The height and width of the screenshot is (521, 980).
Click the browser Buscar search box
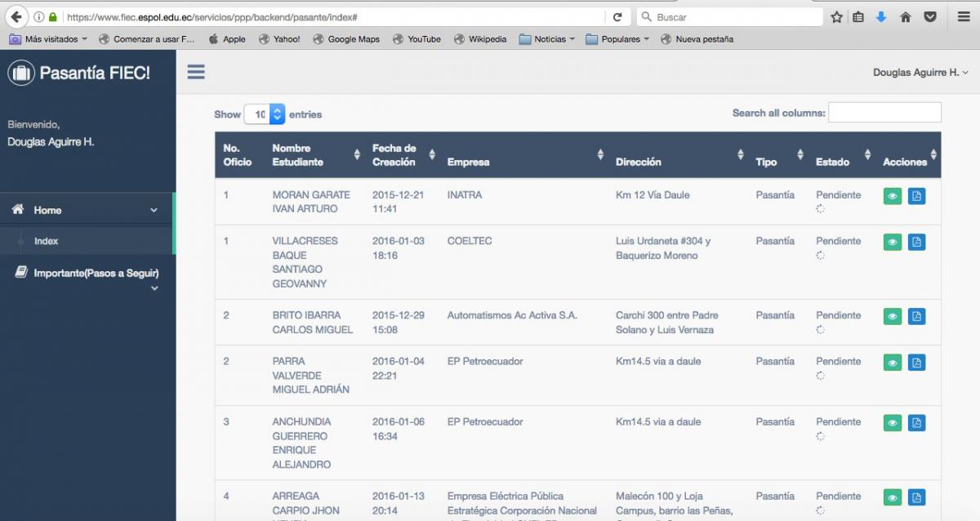[729, 16]
